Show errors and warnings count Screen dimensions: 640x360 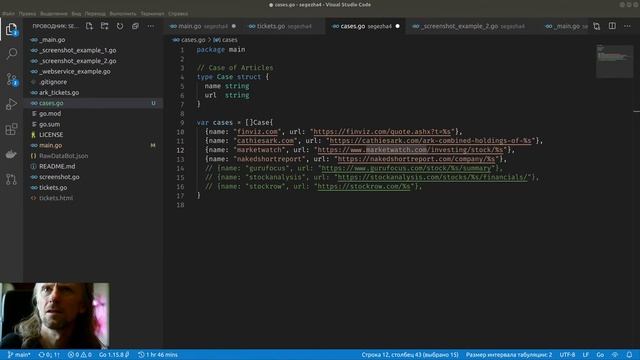coord(80,355)
